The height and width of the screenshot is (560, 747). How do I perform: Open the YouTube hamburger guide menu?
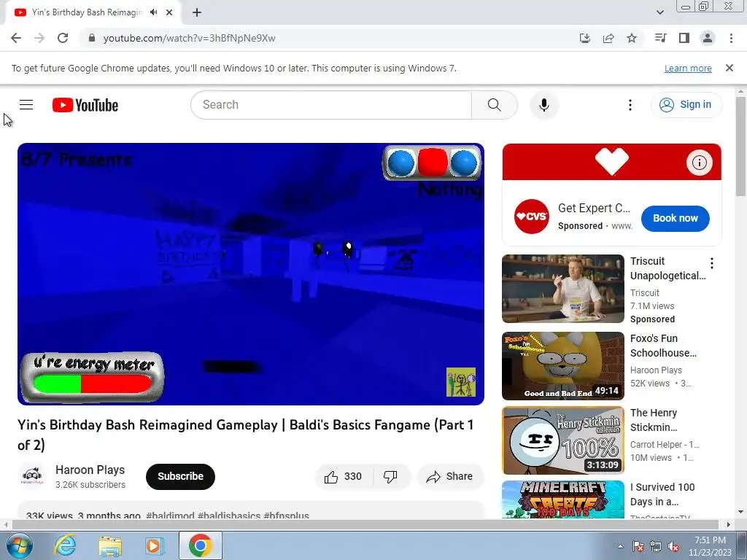tap(26, 105)
